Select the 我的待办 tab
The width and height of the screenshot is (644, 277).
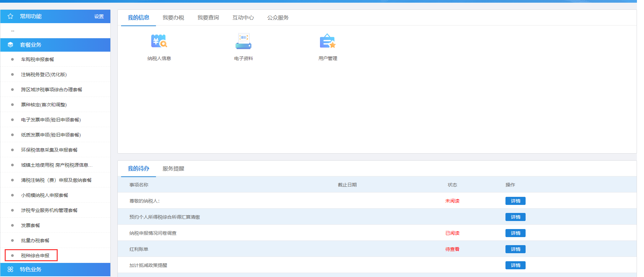pyautogui.click(x=139, y=168)
